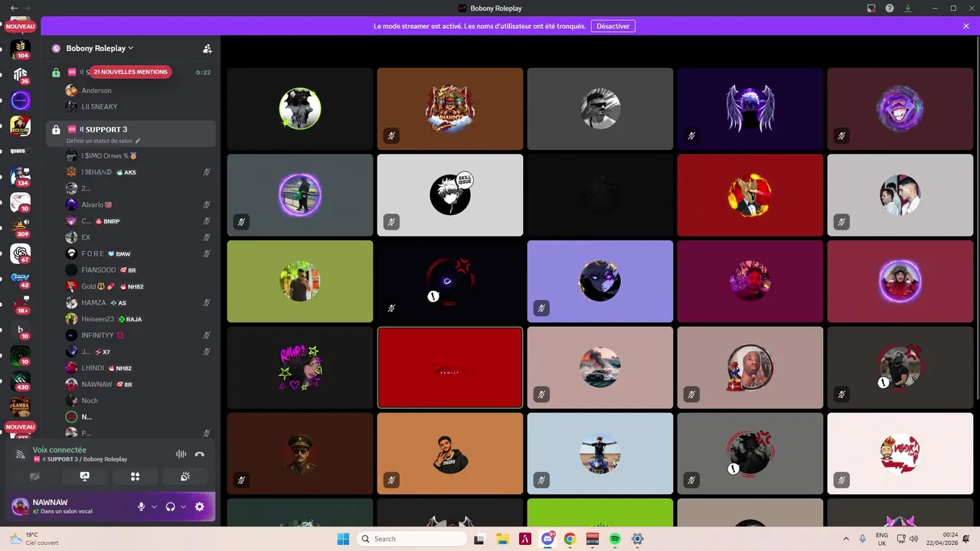Open the SHANDO avatar video tile

pyautogui.click(x=450, y=109)
